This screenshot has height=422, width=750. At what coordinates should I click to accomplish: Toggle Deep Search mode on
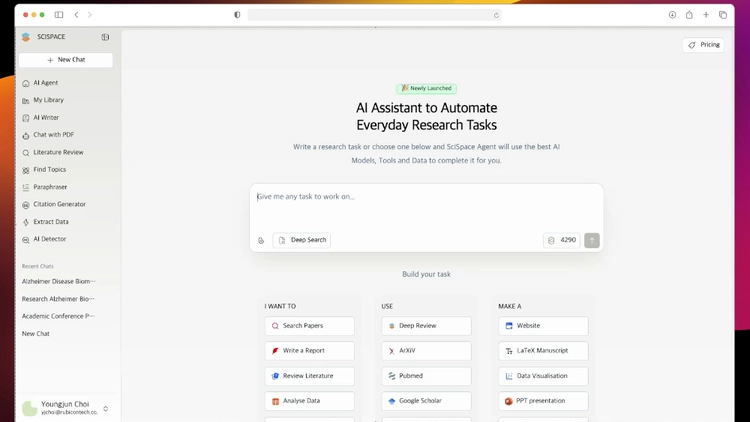coord(301,240)
